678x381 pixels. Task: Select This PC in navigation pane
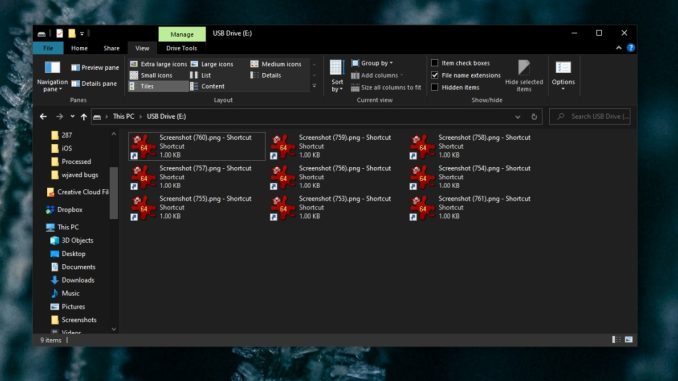(63, 227)
